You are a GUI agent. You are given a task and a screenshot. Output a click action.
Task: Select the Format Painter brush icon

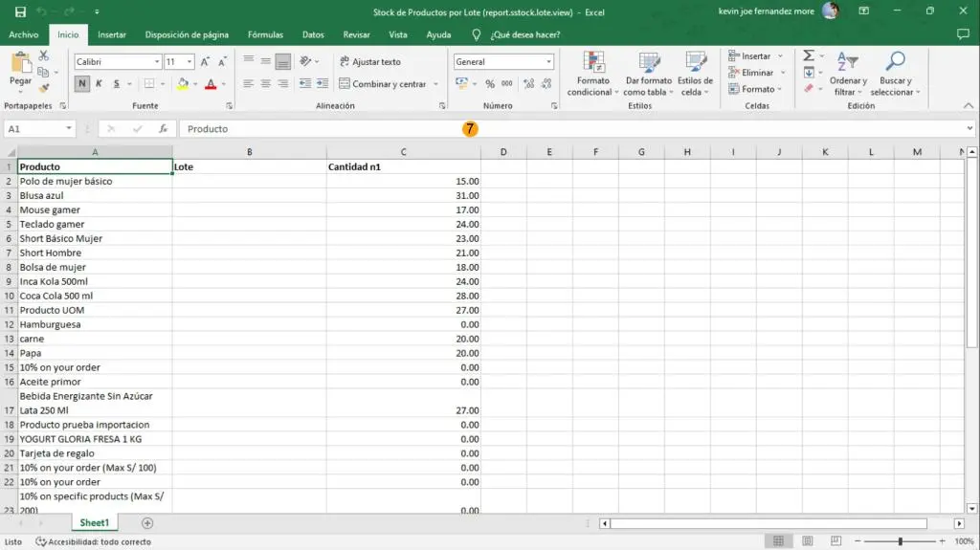43,89
